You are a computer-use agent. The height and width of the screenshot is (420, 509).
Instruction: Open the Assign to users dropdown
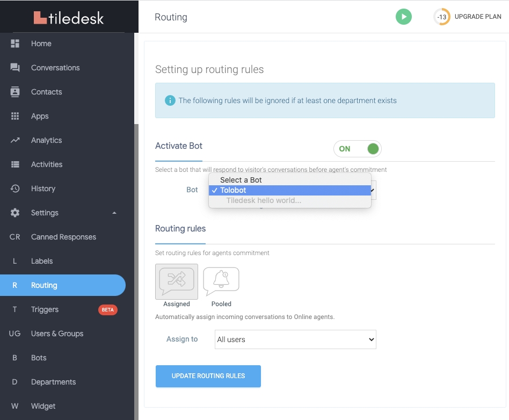pyautogui.click(x=295, y=339)
